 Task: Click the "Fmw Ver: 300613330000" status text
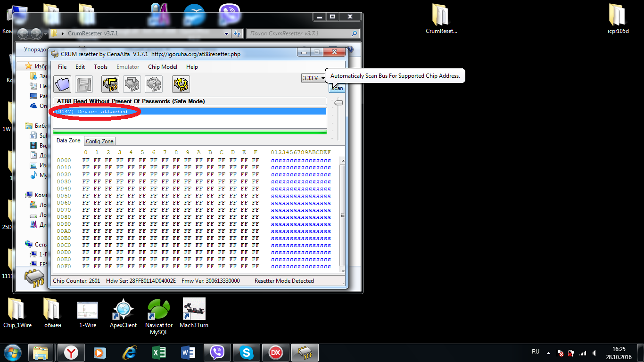[x=210, y=281]
